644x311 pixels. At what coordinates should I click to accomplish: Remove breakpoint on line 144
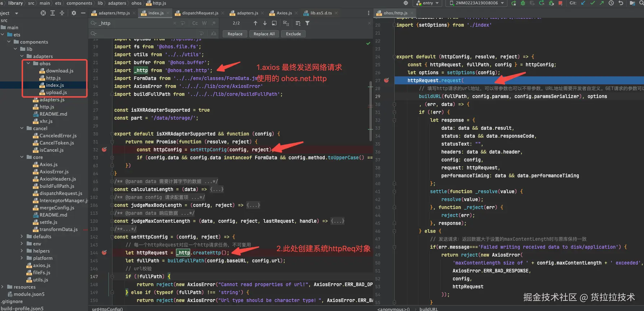click(104, 253)
